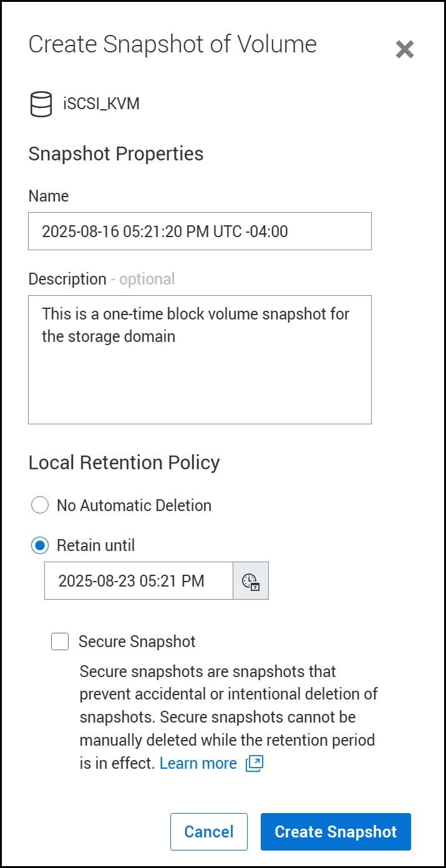Select the No Automatic Deletion radio button
Screen dimensions: 446x868
[x=40, y=505]
